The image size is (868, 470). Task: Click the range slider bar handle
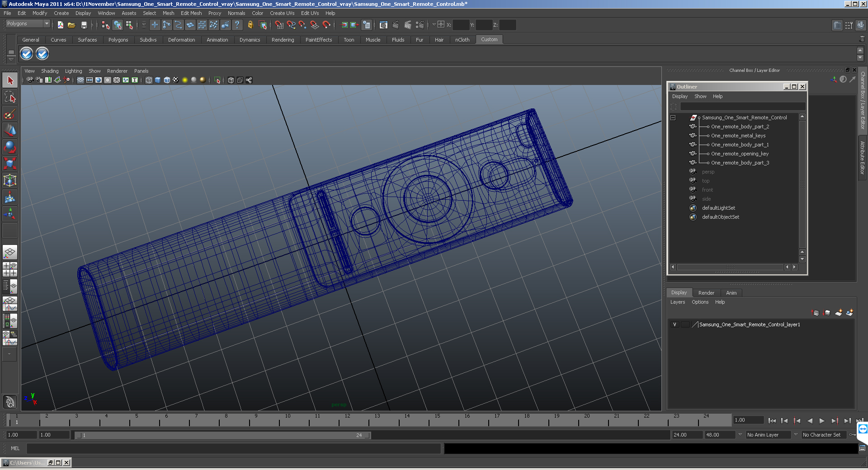click(x=223, y=435)
